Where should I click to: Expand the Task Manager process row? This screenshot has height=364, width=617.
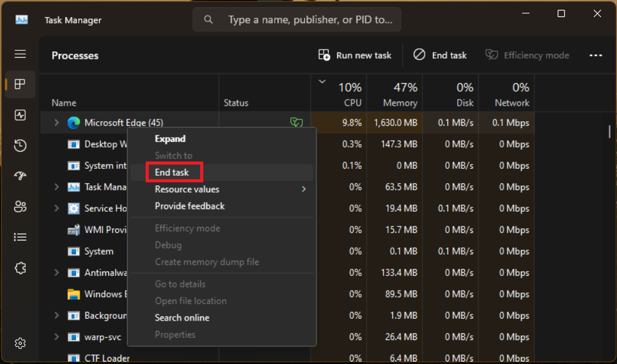(x=56, y=187)
